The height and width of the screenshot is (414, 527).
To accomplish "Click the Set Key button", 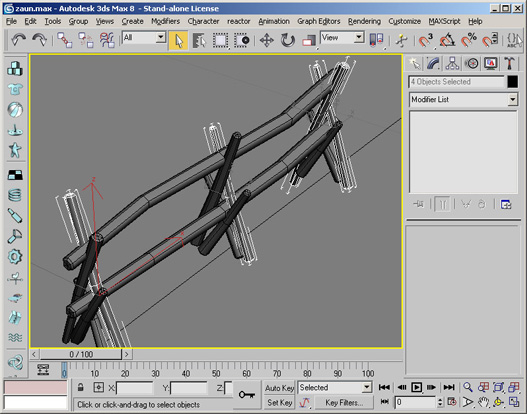I will coord(279,402).
